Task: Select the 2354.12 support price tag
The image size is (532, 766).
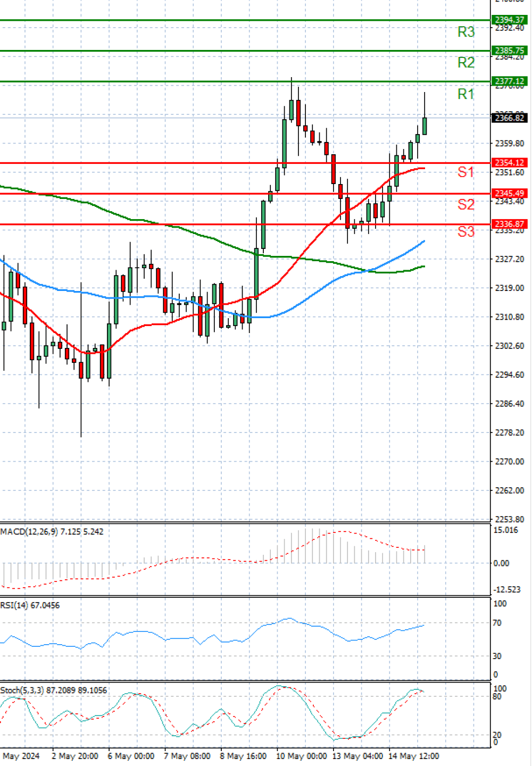Action: click(x=509, y=163)
